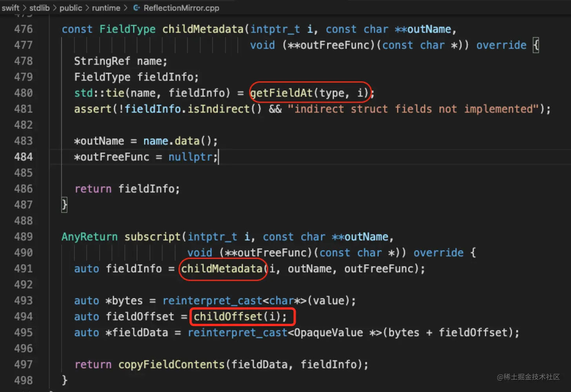Click 'override' keyword on line 477

pos(501,45)
